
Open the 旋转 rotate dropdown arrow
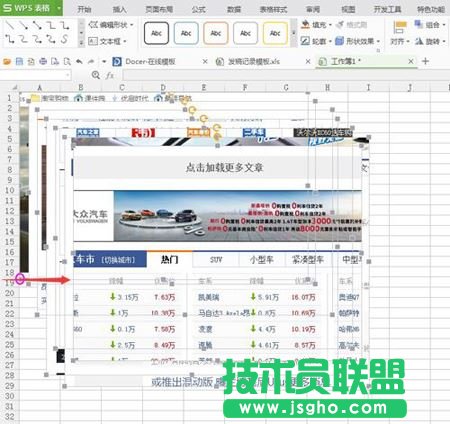click(444, 42)
